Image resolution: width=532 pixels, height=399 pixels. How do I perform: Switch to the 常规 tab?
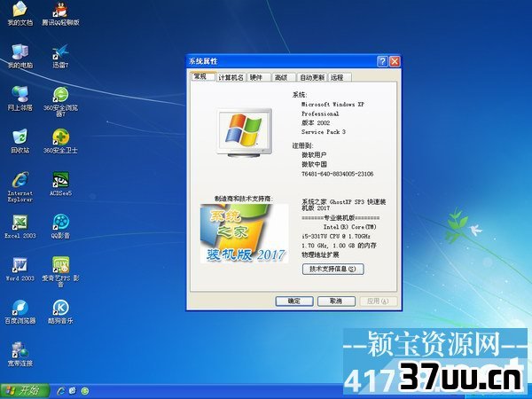tap(203, 76)
